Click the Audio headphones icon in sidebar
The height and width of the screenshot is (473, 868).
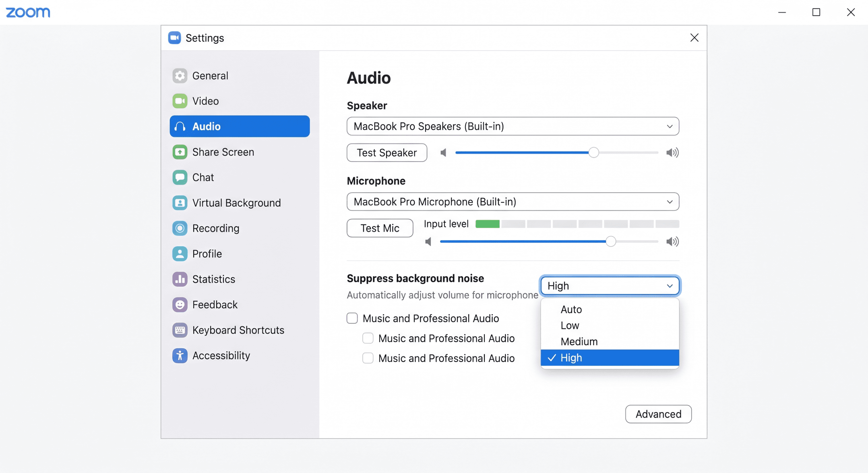point(180,126)
